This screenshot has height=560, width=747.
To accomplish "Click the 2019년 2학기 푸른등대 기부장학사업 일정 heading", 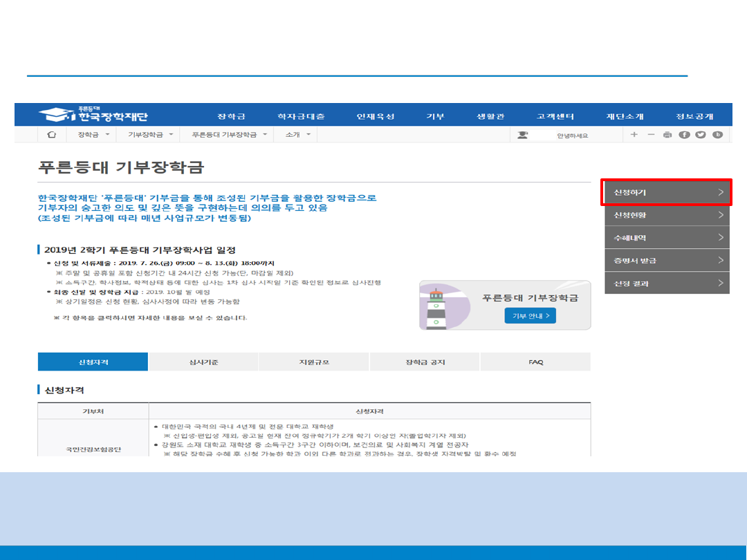I will 140,250.
